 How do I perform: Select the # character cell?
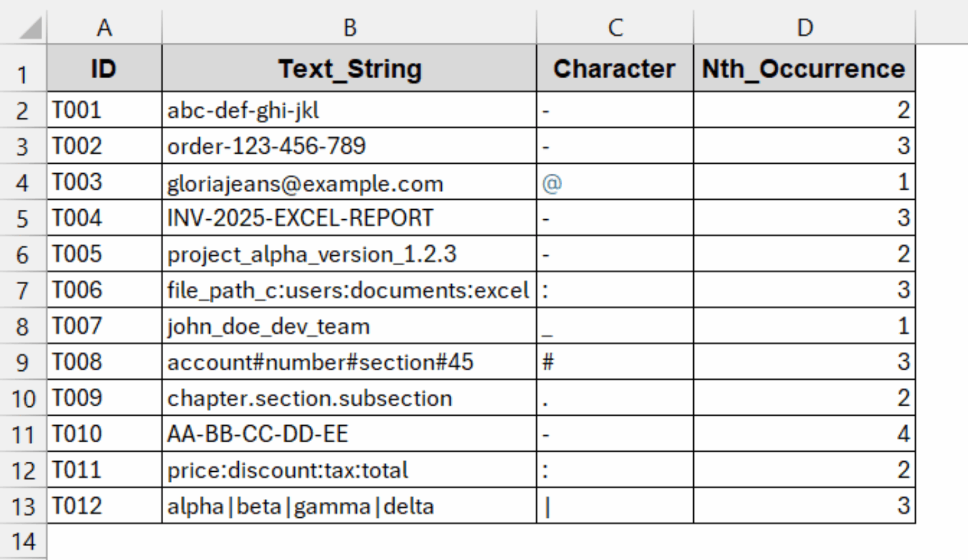(x=614, y=362)
